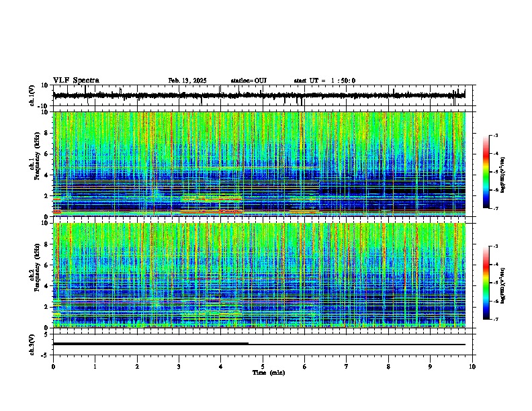The image size is (532, 411).
Task: Click the ch.2 "Frequency (kHz)" axis label
Action: click(37, 267)
